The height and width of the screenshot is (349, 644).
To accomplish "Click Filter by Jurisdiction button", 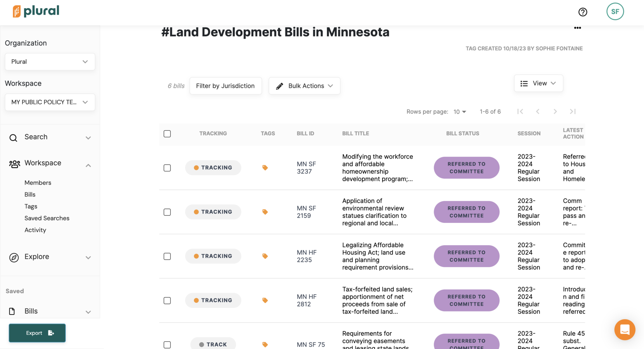I will [225, 86].
